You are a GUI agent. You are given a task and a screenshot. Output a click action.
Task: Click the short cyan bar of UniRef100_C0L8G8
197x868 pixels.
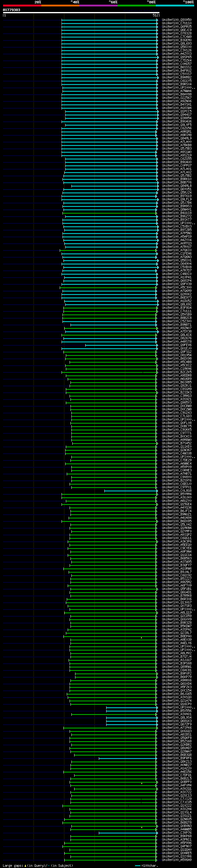pos(131,491)
